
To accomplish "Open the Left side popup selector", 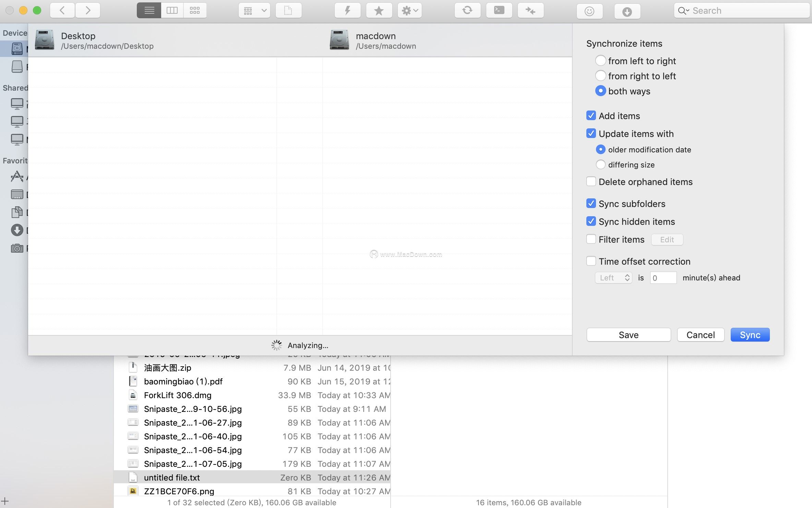I will (613, 278).
